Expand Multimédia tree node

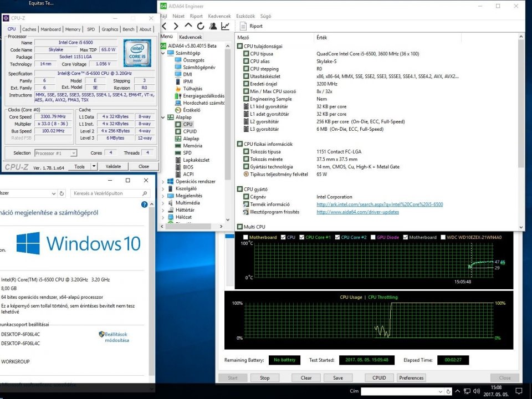tap(163, 203)
